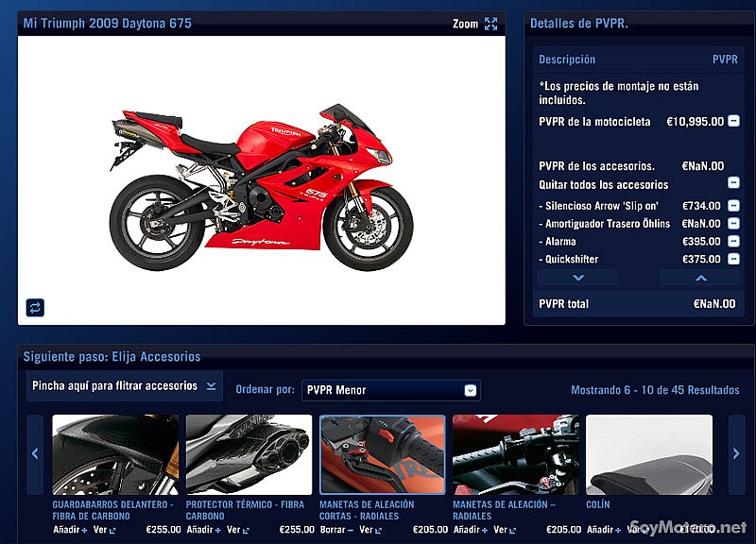Click the Descripción column header
The image size is (756, 544).
coord(567,59)
